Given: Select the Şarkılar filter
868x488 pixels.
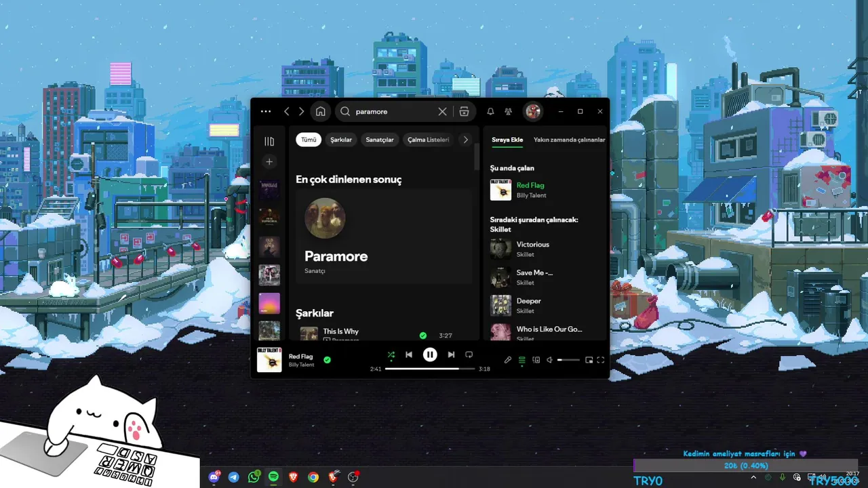Looking at the screenshot, I should [x=341, y=140].
